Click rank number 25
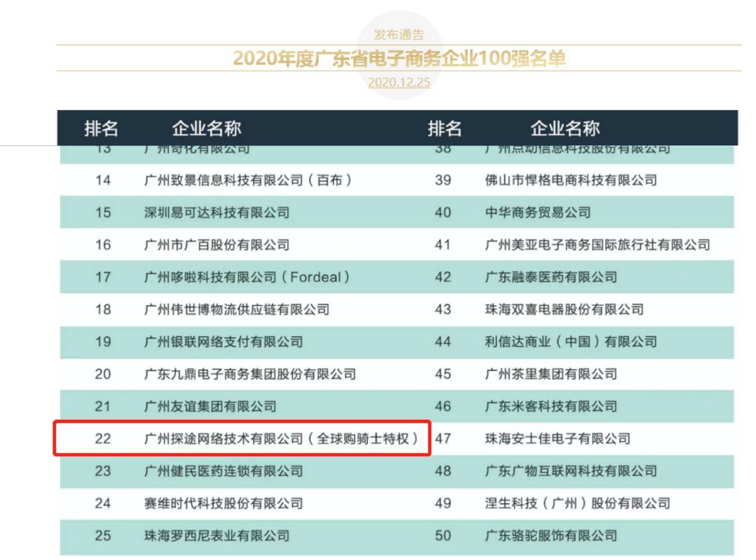The height and width of the screenshot is (560, 756). point(103,536)
